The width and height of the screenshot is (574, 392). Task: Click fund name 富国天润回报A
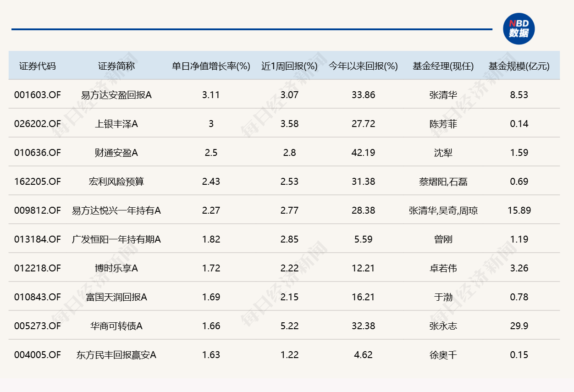[x=116, y=297]
